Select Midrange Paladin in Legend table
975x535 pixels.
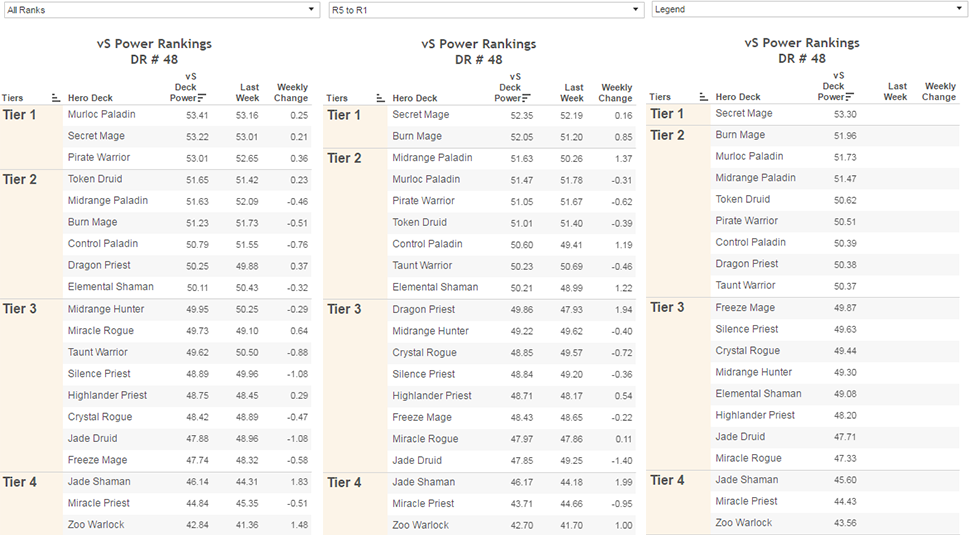pyautogui.click(x=756, y=178)
